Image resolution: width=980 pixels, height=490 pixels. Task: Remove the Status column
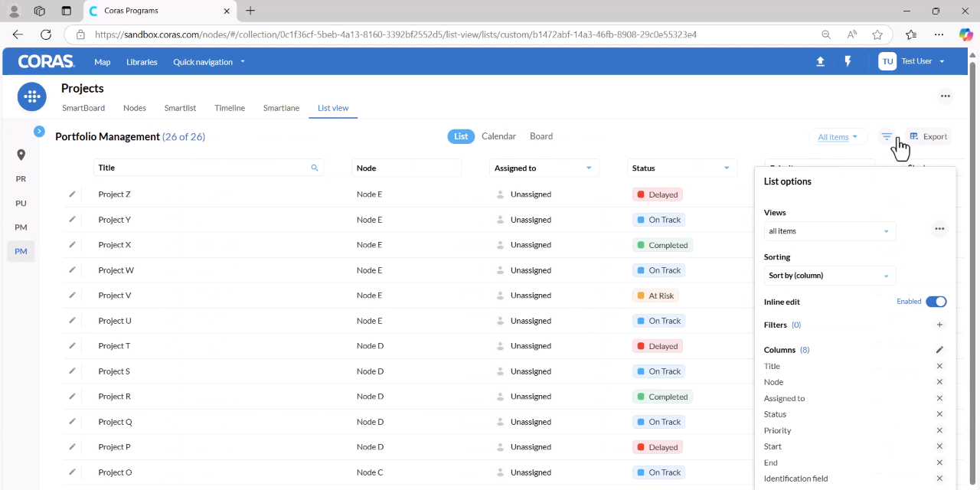939,414
